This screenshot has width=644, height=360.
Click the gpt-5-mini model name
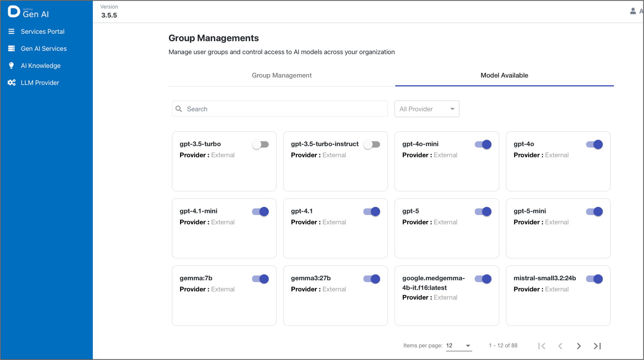(530, 211)
